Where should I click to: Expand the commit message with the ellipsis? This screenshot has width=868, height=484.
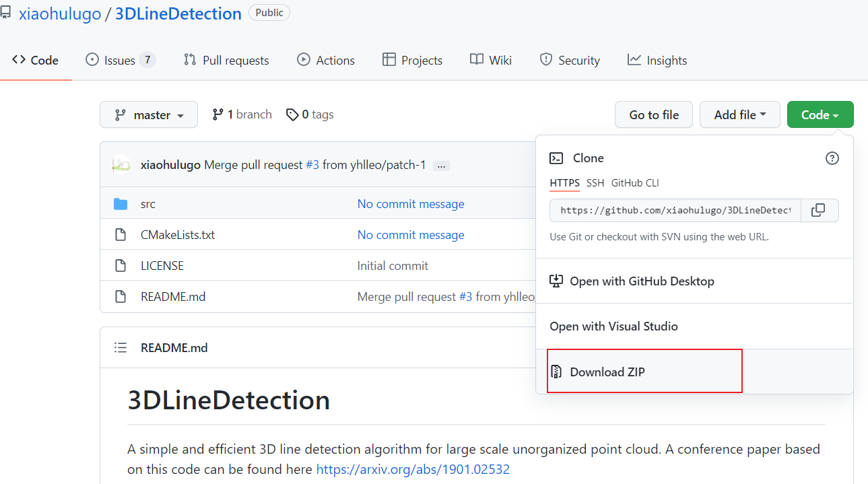[440, 164]
